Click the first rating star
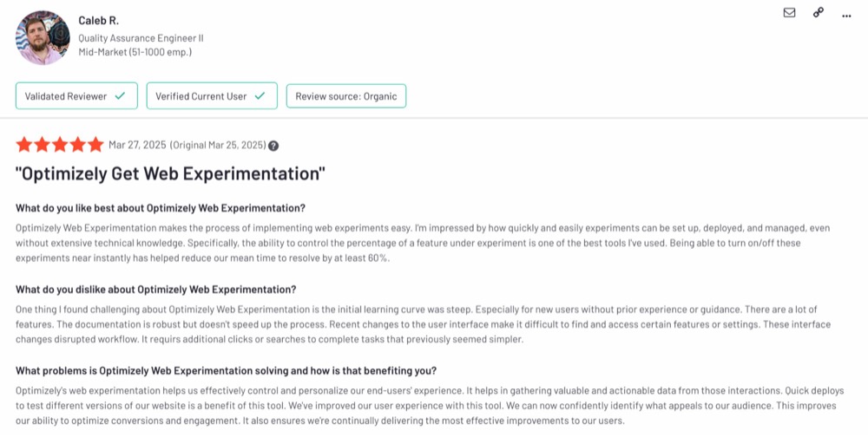This screenshot has width=868, height=437. [x=24, y=145]
